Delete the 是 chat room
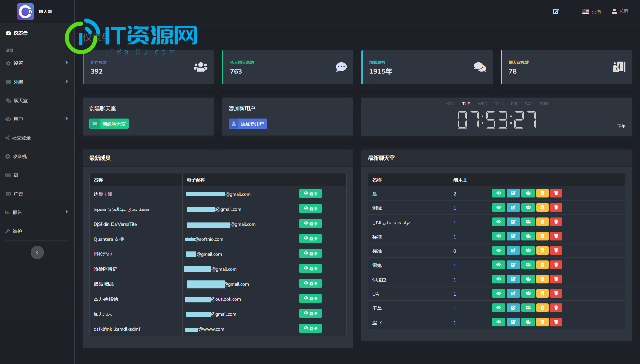Image resolution: width=640 pixels, height=364 pixels. (556, 193)
